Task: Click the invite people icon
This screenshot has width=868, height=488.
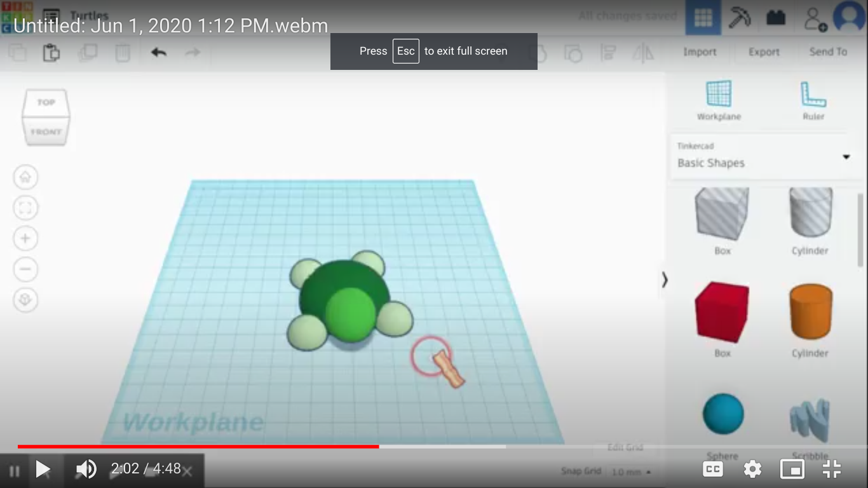Action: point(814,19)
